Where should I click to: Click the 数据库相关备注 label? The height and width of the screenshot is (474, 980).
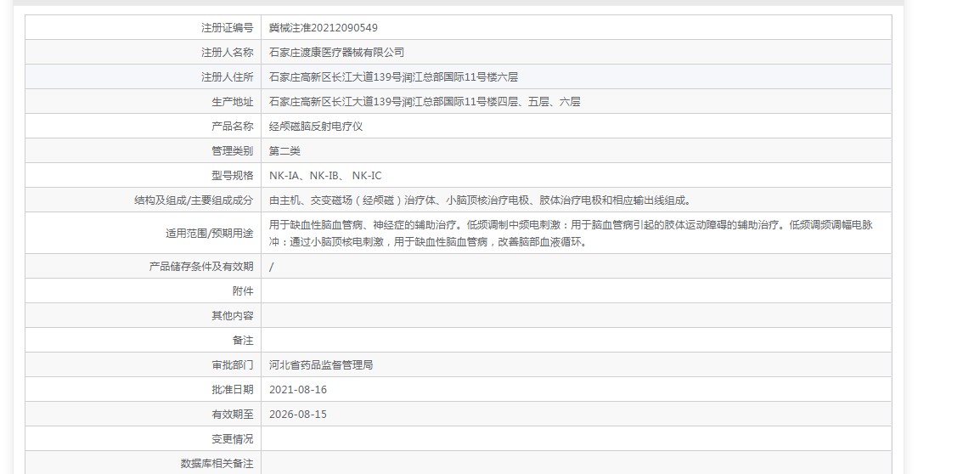coord(217,463)
